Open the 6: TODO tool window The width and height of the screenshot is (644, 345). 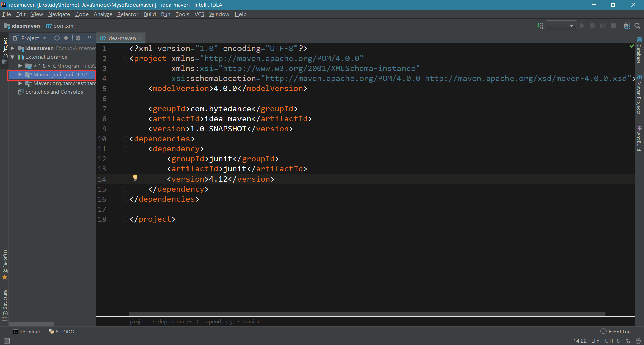(x=62, y=332)
